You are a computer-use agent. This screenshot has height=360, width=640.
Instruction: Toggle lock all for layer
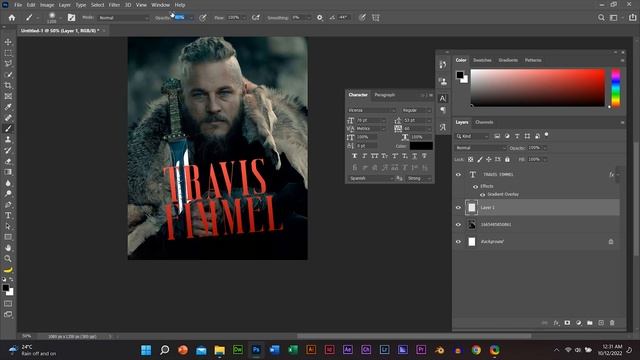click(x=507, y=160)
